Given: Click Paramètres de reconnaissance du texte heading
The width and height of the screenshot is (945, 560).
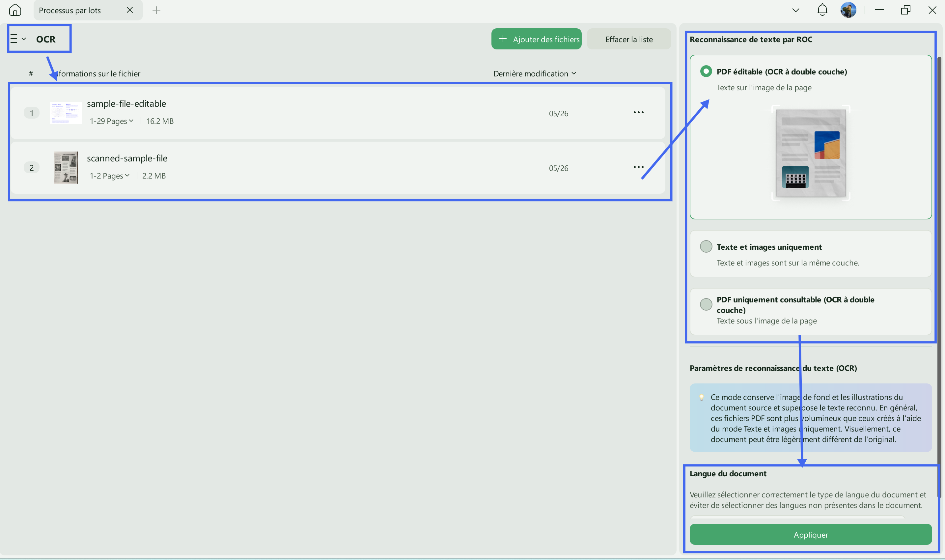Looking at the screenshot, I should pyautogui.click(x=773, y=368).
